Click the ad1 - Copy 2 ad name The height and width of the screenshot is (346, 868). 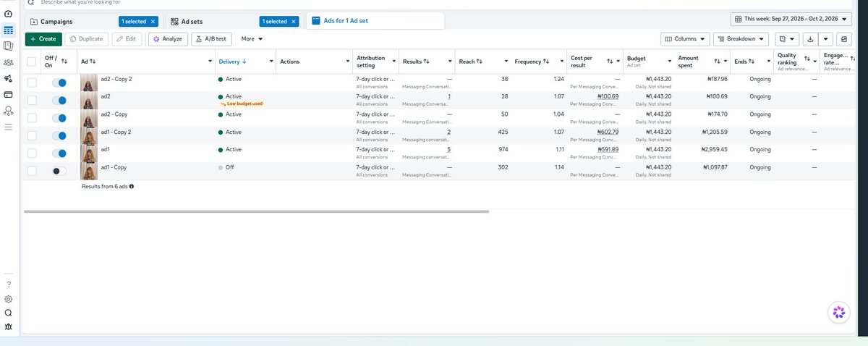[116, 132]
